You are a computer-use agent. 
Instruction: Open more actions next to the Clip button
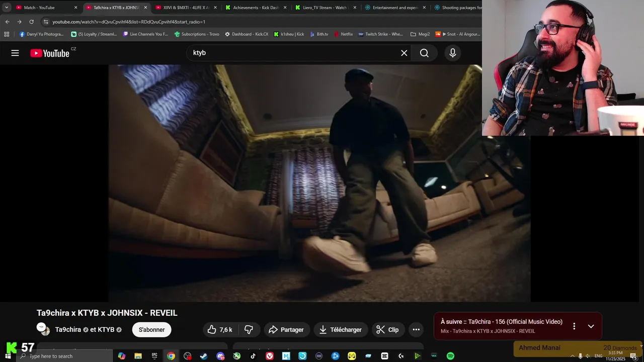pos(416,330)
